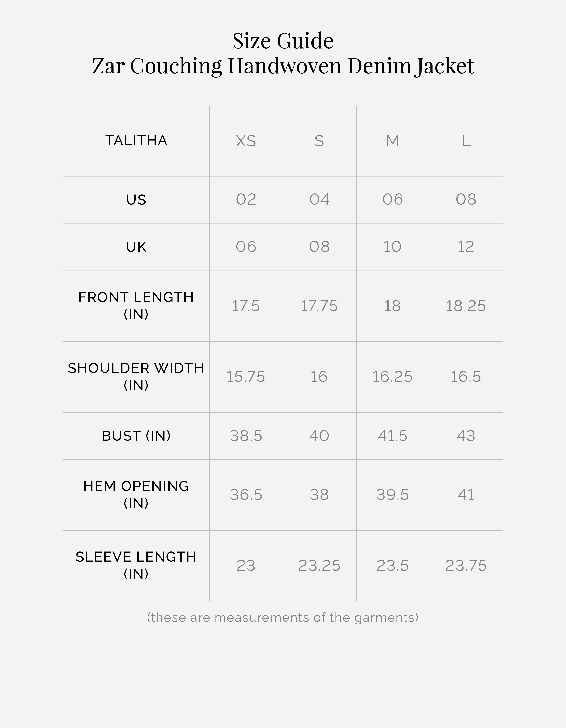566x728 pixels.
Task: Click front length value 17.75
Action: [x=319, y=306]
